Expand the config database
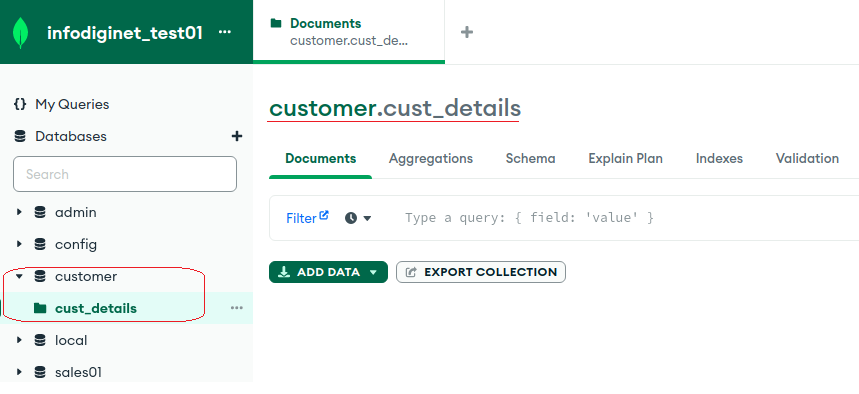Image resolution: width=859 pixels, height=394 pixels. 19,244
